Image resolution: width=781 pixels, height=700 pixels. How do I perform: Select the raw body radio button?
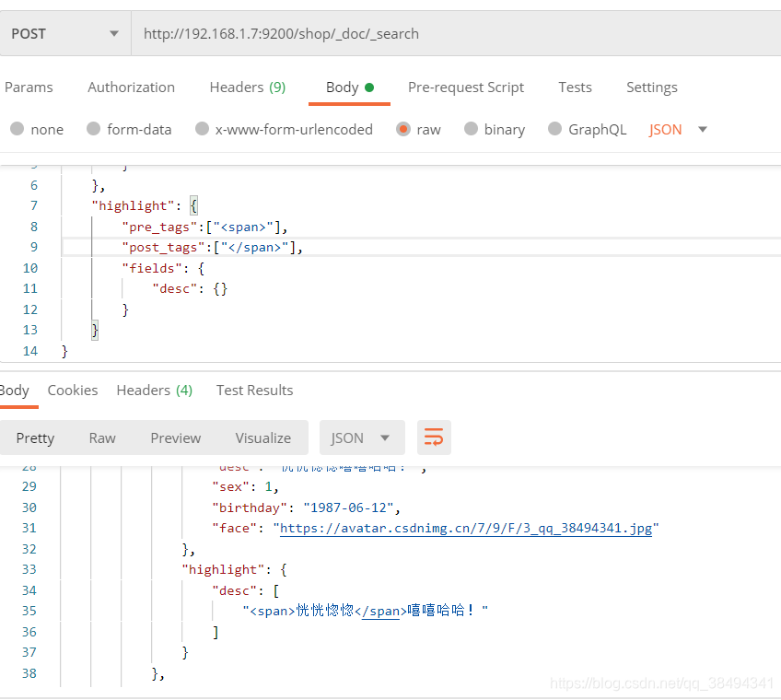pos(403,129)
